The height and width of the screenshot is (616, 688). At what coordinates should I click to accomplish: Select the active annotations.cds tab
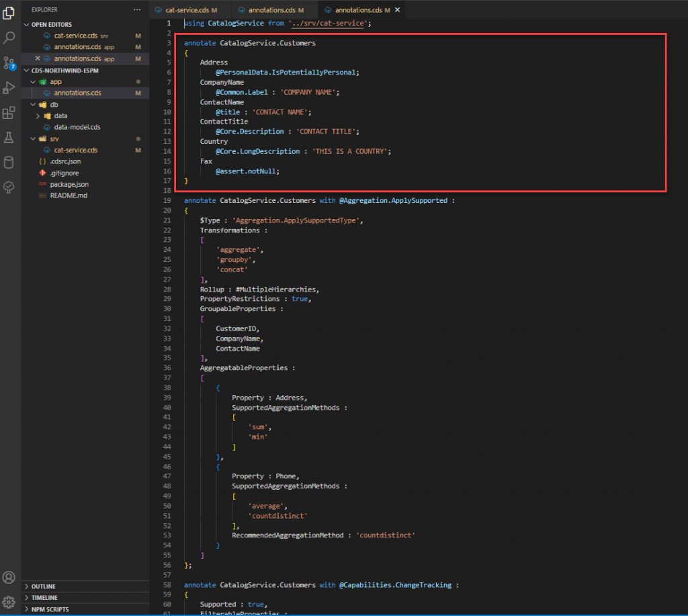pyautogui.click(x=359, y=9)
